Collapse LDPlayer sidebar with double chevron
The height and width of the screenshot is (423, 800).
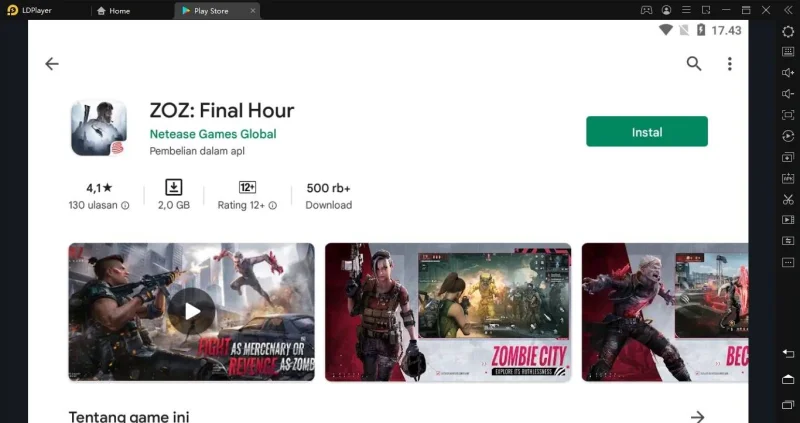788,10
